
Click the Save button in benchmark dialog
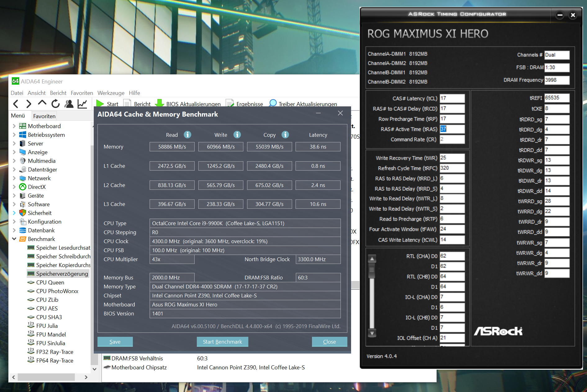tap(115, 342)
